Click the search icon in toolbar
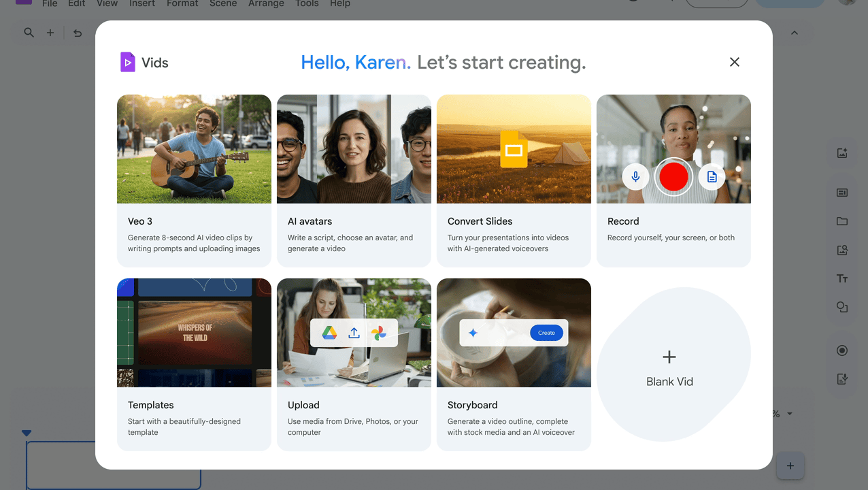868x490 pixels. pyautogui.click(x=29, y=33)
